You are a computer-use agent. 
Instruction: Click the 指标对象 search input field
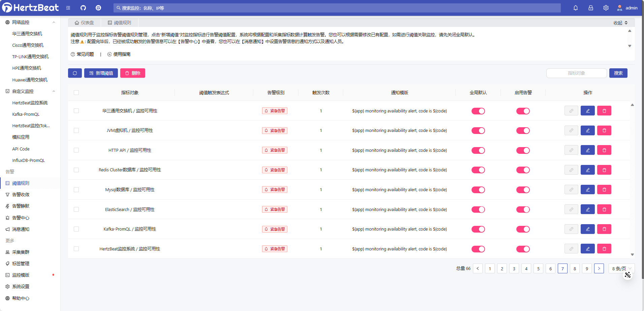[x=576, y=73]
